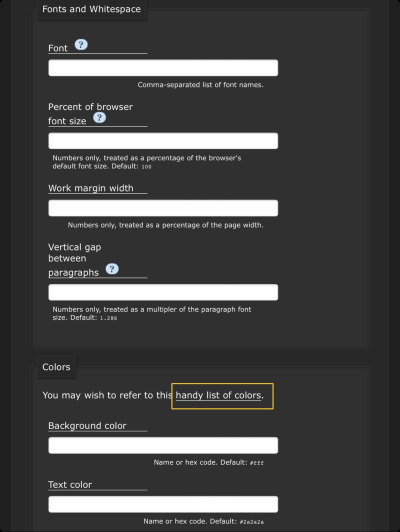Open help icon next to Font label
This screenshot has width=400, height=532.
[81, 44]
